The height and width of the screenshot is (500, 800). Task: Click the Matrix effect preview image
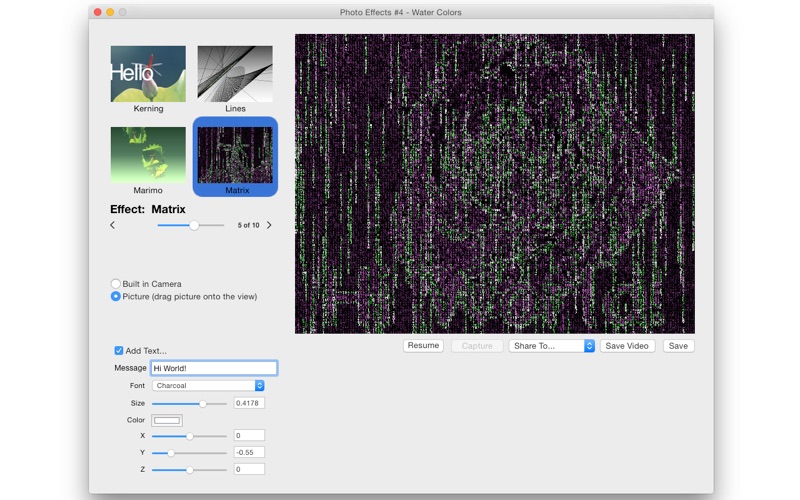point(494,183)
